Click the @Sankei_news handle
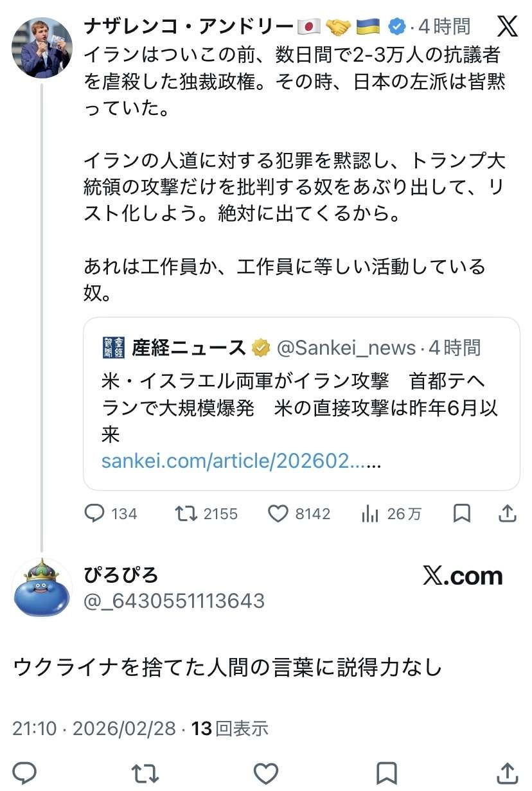 coord(346,348)
